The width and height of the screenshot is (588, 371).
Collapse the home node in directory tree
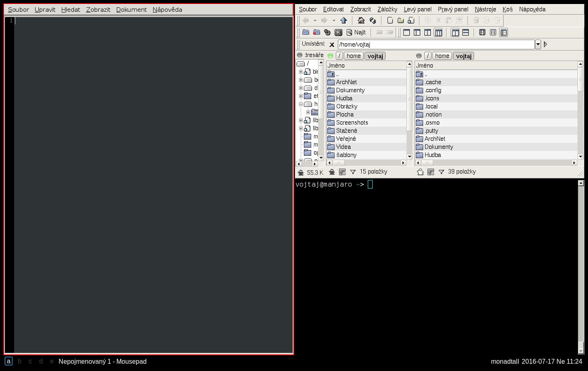301,104
